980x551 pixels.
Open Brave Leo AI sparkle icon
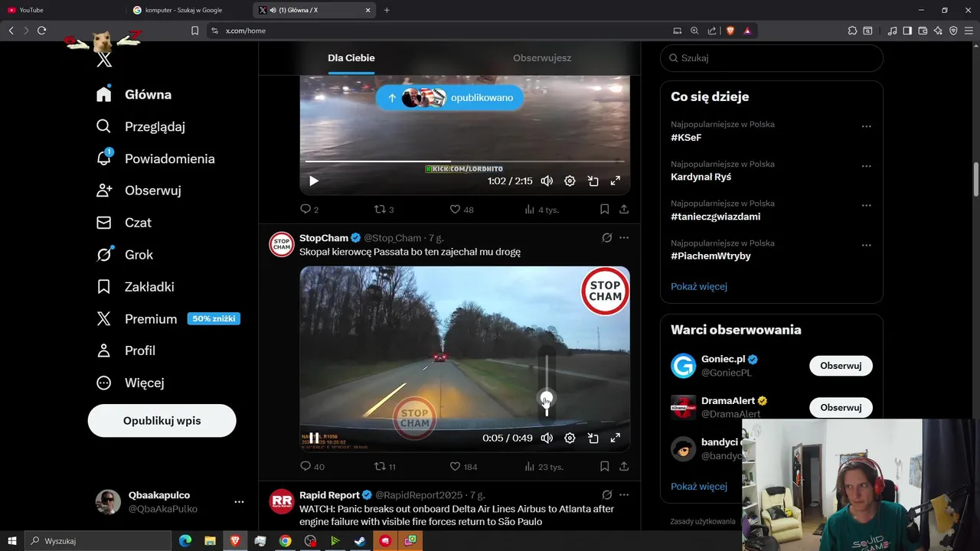click(938, 31)
